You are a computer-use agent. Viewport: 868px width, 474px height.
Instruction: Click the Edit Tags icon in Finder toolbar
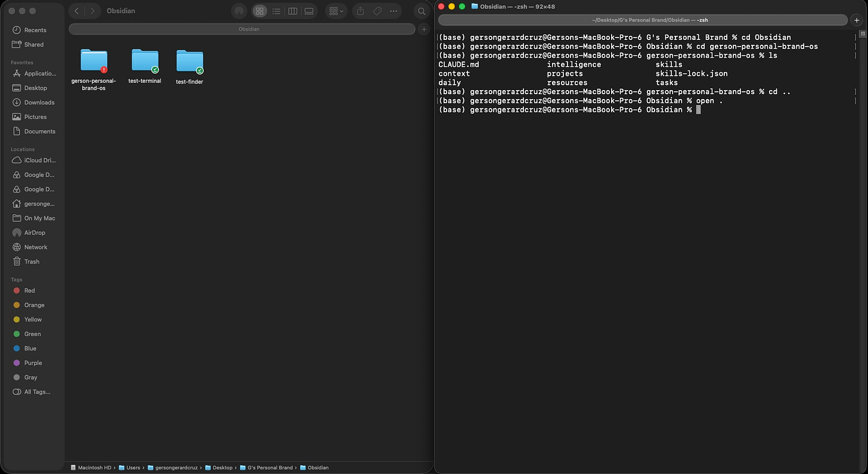[x=377, y=11]
